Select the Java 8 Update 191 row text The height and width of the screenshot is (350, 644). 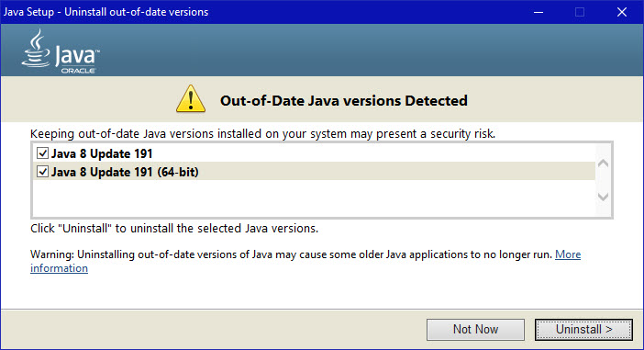point(102,153)
